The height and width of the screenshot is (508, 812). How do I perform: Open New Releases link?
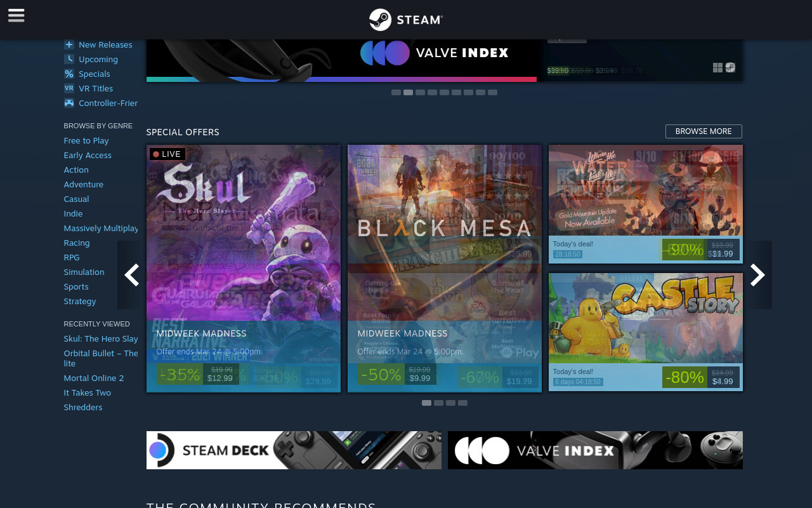(x=105, y=44)
